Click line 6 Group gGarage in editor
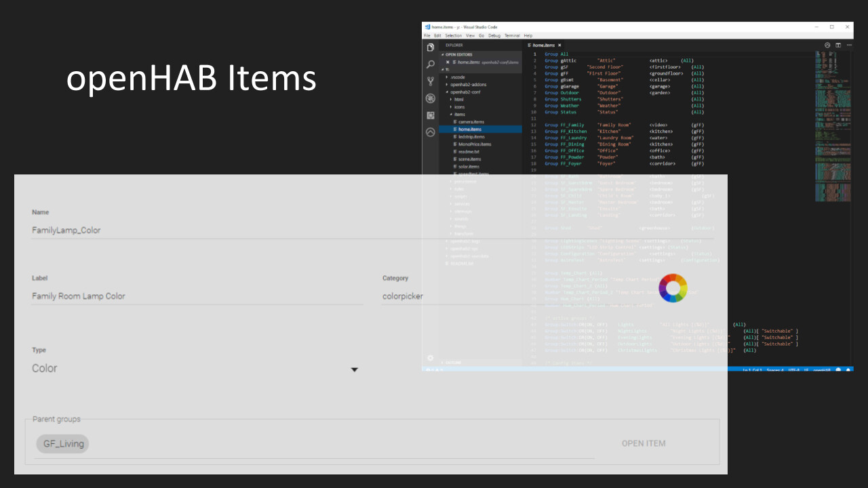This screenshot has height=488, width=868. [624, 86]
